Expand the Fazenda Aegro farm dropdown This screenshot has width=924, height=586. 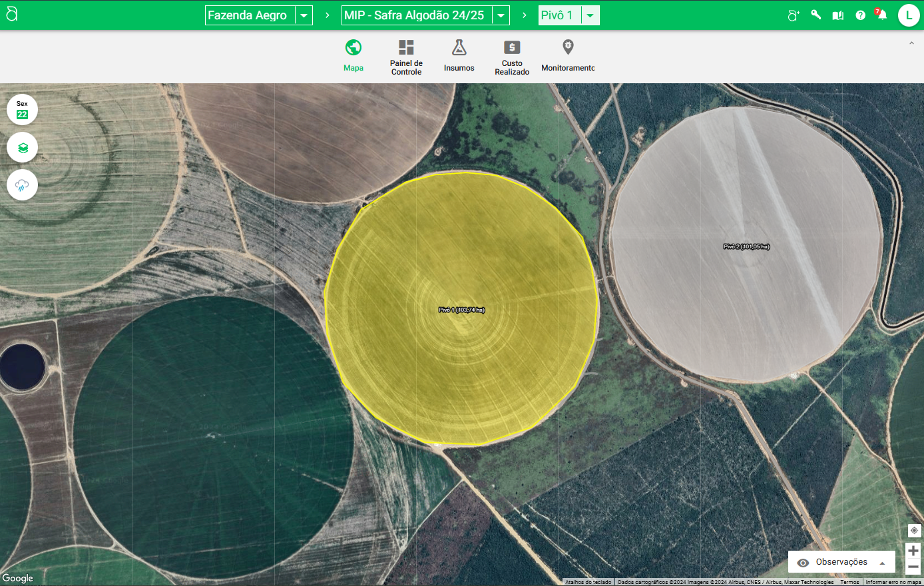(304, 15)
